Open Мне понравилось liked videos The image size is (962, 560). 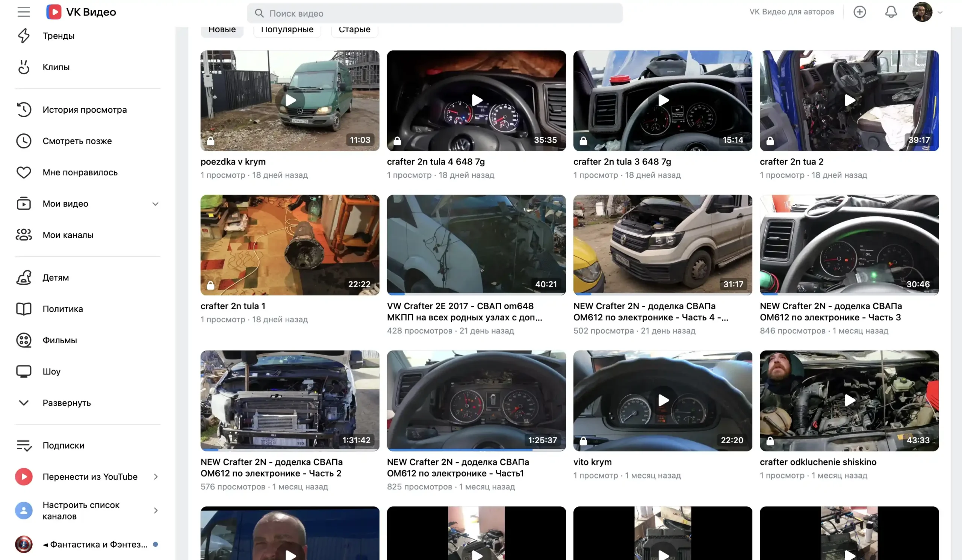coord(80,172)
